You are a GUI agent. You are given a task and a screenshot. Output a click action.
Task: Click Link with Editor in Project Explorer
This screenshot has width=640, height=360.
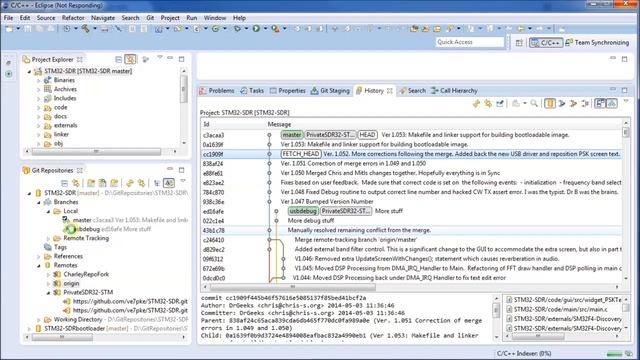130,59
